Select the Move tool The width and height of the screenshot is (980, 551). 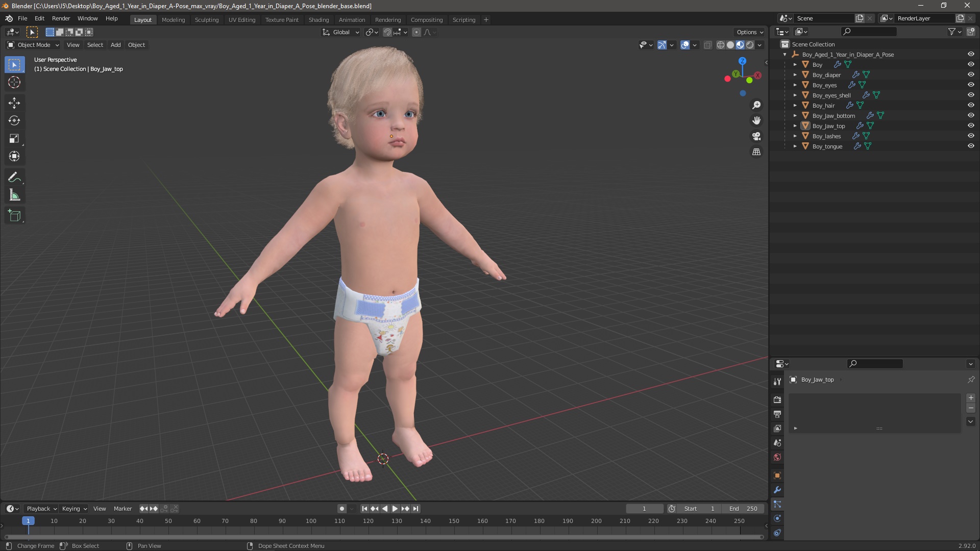pos(14,103)
